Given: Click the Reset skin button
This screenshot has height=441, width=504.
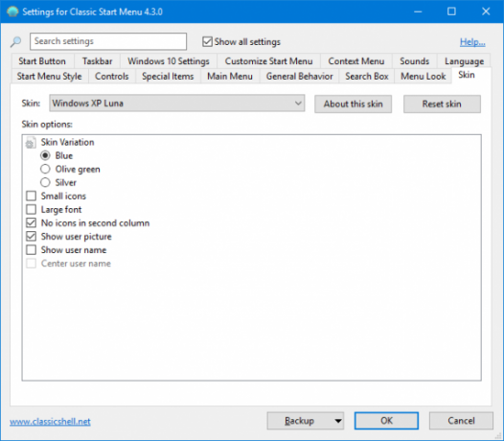Looking at the screenshot, I should coord(442,104).
